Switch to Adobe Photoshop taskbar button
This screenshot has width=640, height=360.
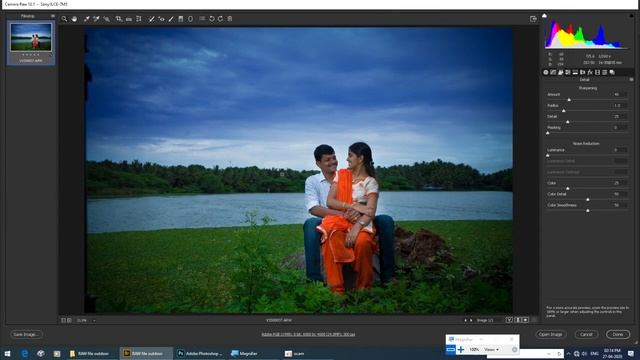point(200,353)
